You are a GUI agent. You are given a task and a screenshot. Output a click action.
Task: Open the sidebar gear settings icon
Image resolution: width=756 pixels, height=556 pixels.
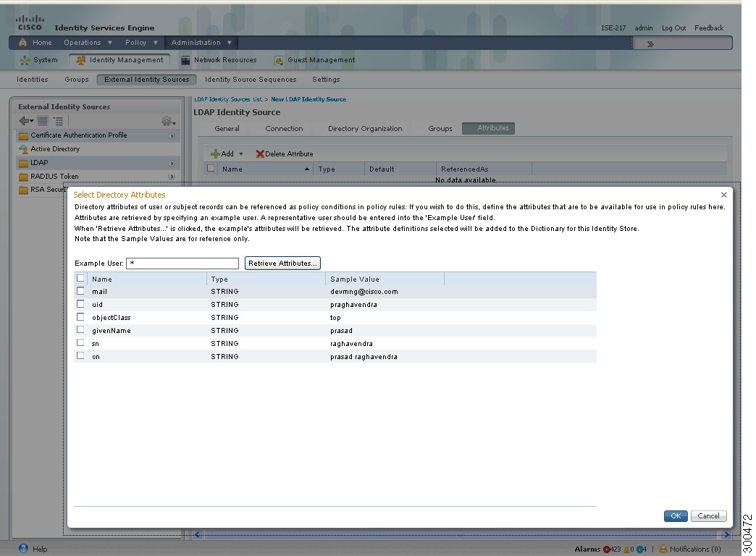(x=168, y=121)
